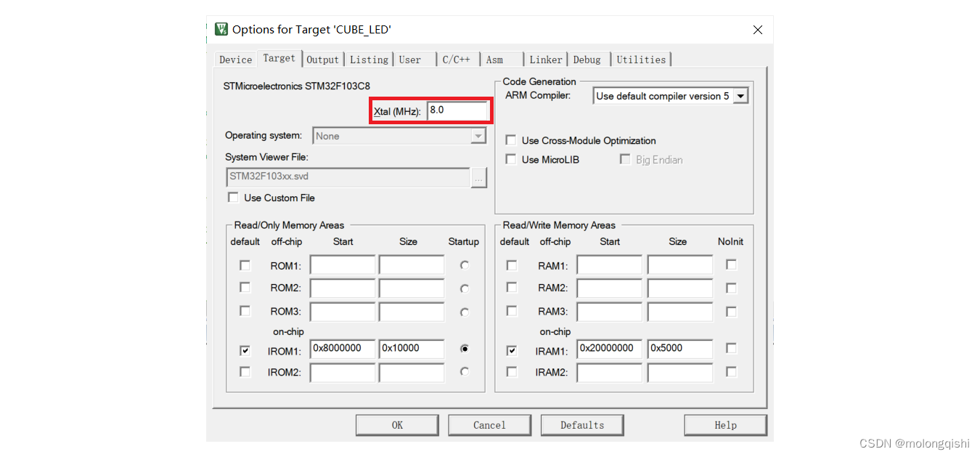Check the IROM2 default checkbox
Image resolution: width=980 pixels, height=457 pixels.
[x=245, y=372]
